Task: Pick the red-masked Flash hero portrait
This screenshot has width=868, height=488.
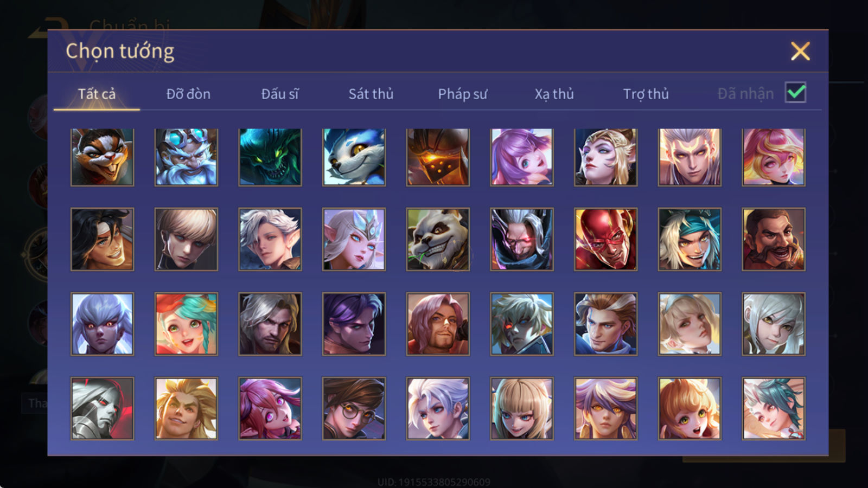Action: [x=605, y=239]
